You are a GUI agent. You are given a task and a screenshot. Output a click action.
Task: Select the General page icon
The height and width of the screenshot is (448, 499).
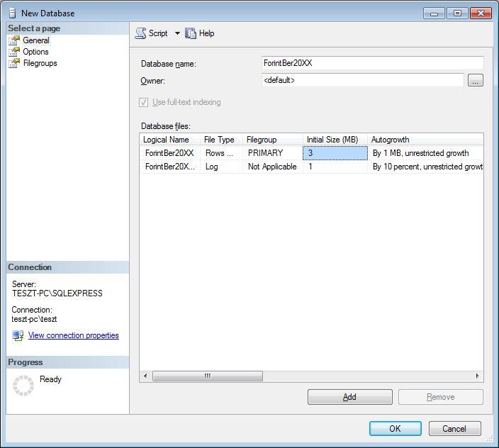14,40
